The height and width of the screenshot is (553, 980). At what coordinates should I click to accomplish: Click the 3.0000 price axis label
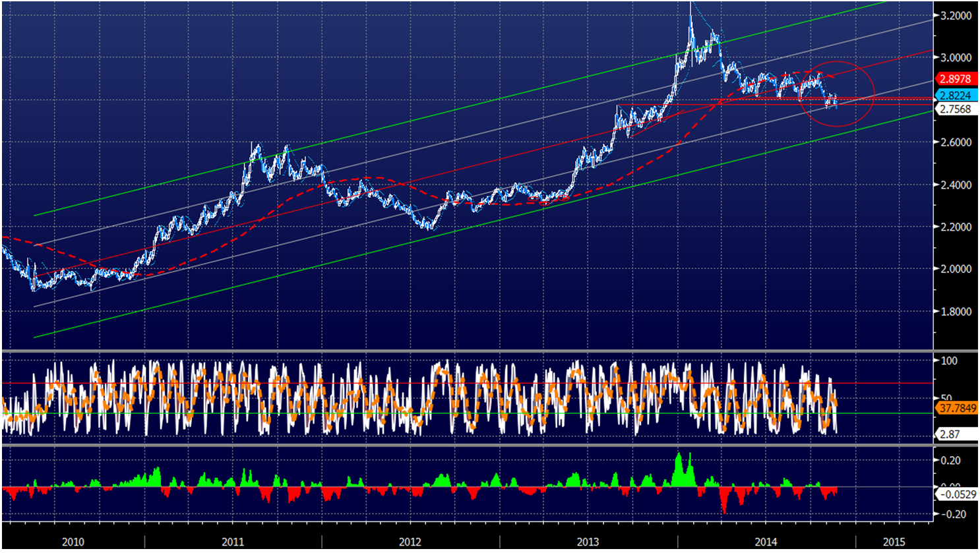coord(956,58)
